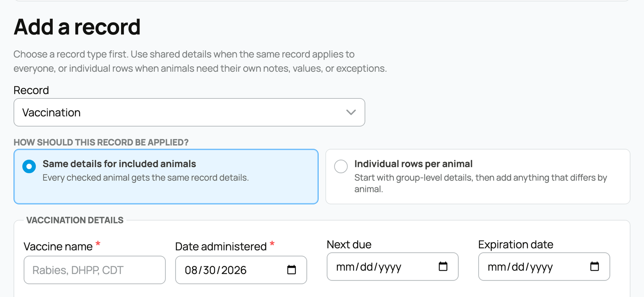Click the 'Add a record' heading
The width and height of the screenshot is (644, 297).
(77, 27)
